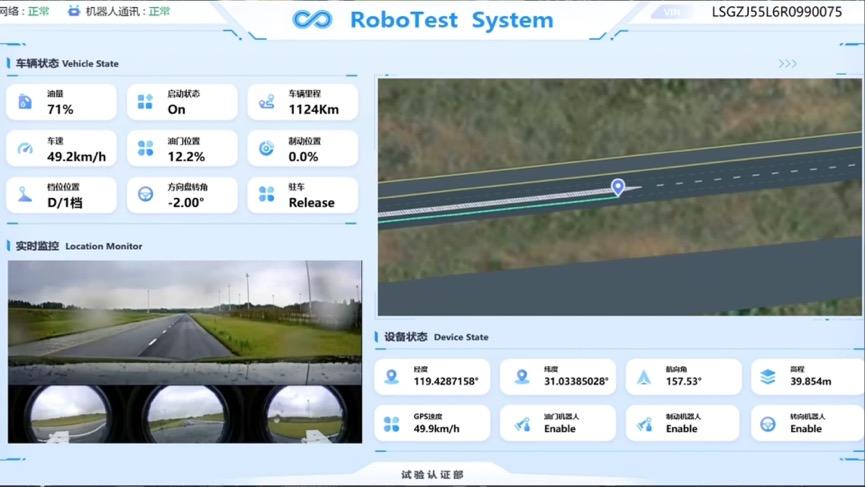Click the steering wheel angle icon
The height and width of the screenshot is (487, 865).
(x=145, y=195)
